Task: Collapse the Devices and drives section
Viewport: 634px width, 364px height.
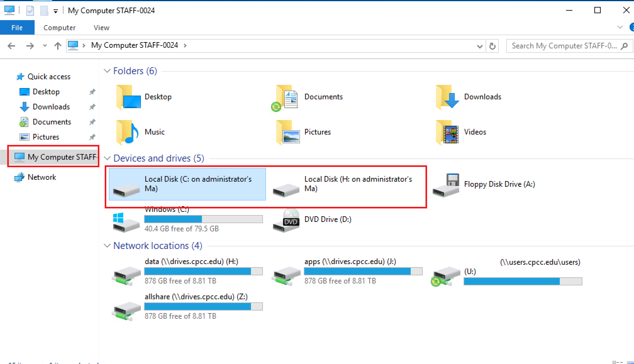Action: click(107, 158)
